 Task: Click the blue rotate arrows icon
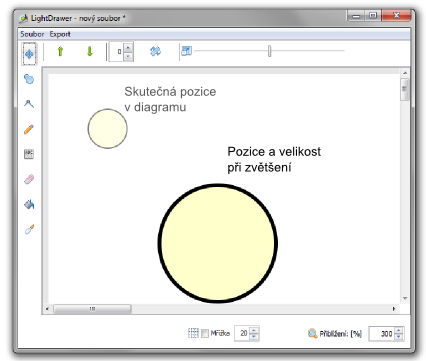tap(155, 51)
